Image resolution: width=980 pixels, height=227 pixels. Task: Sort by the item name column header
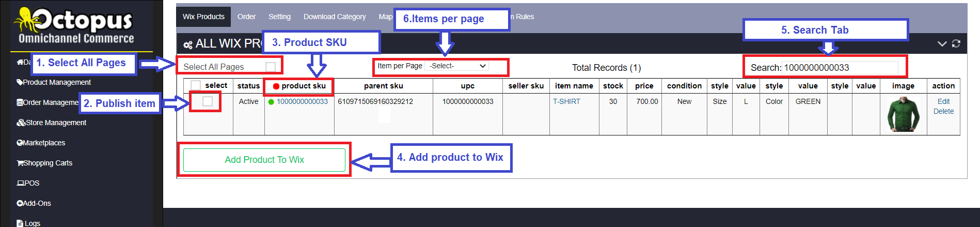[574, 86]
